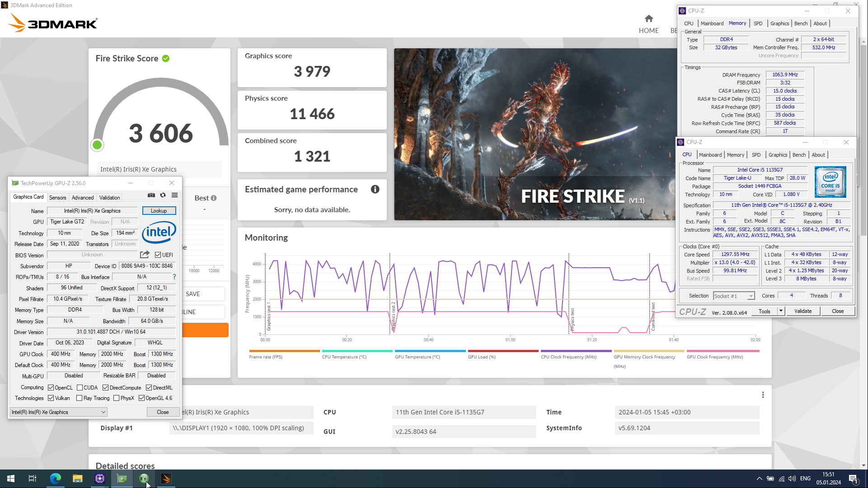Click Bus Interface question mark help
This screenshot has width=868, height=488.
point(174,277)
